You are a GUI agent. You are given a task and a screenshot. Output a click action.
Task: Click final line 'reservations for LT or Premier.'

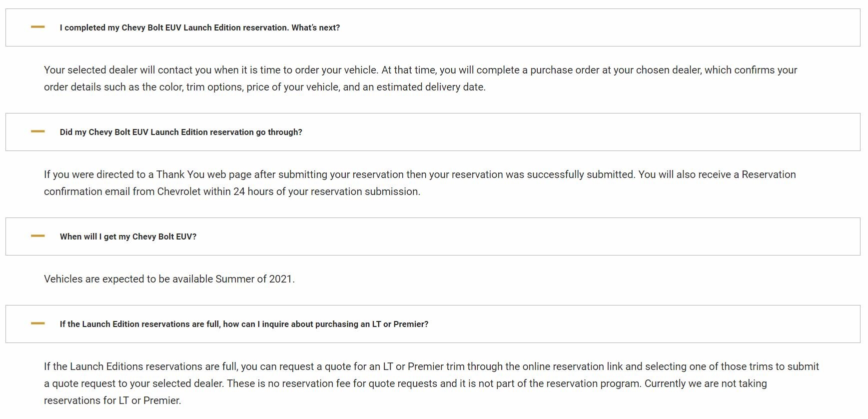112,400
